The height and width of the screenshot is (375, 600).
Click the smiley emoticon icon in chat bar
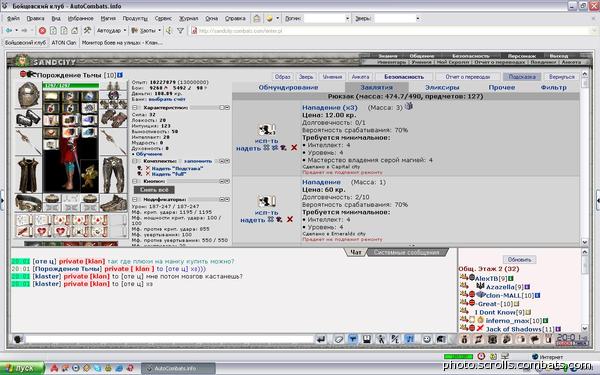pyautogui.click(x=427, y=339)
